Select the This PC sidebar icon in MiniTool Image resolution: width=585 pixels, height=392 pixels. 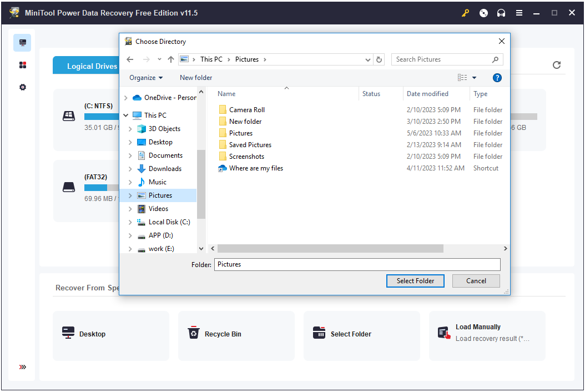click(22, 43)
